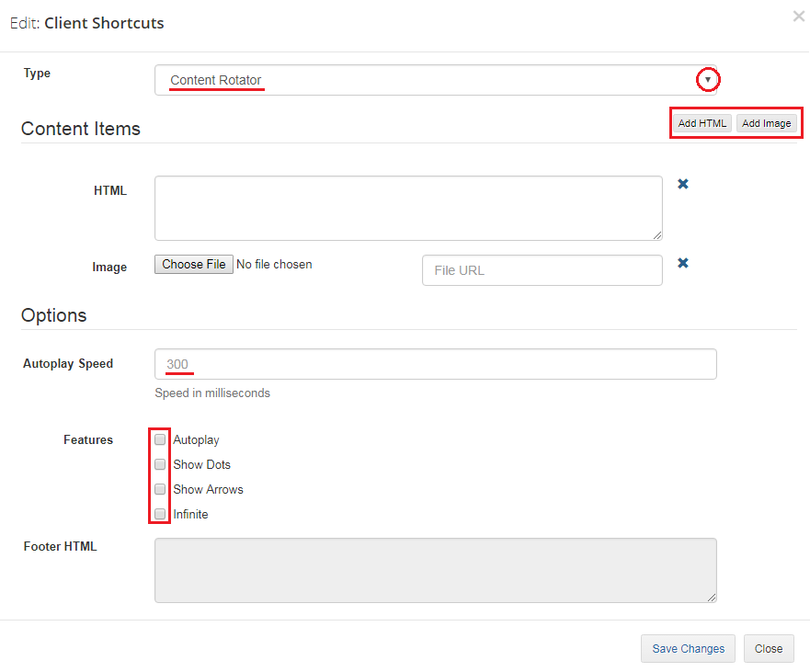810x672 pixels.
Task: Close the Edit dialog with the X
Action: pyautogui.click(x=799, y=17)
